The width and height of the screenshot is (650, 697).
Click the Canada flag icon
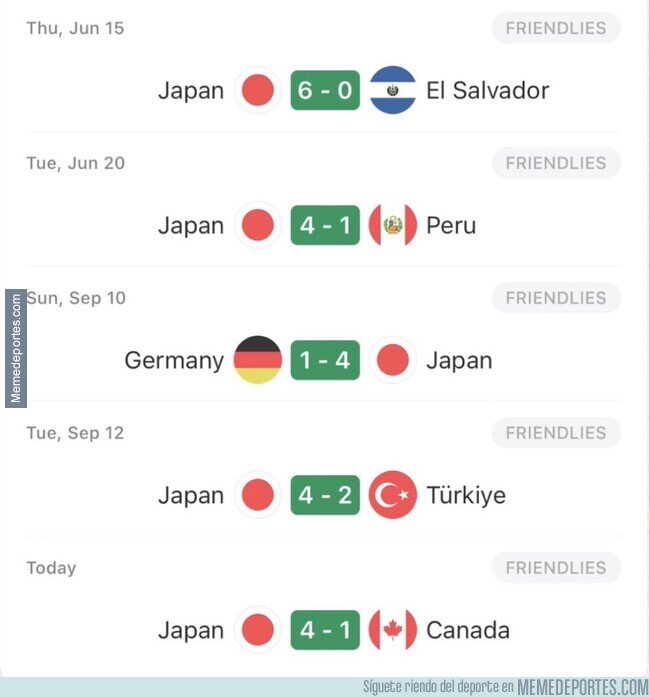click(x=393, y=630)
